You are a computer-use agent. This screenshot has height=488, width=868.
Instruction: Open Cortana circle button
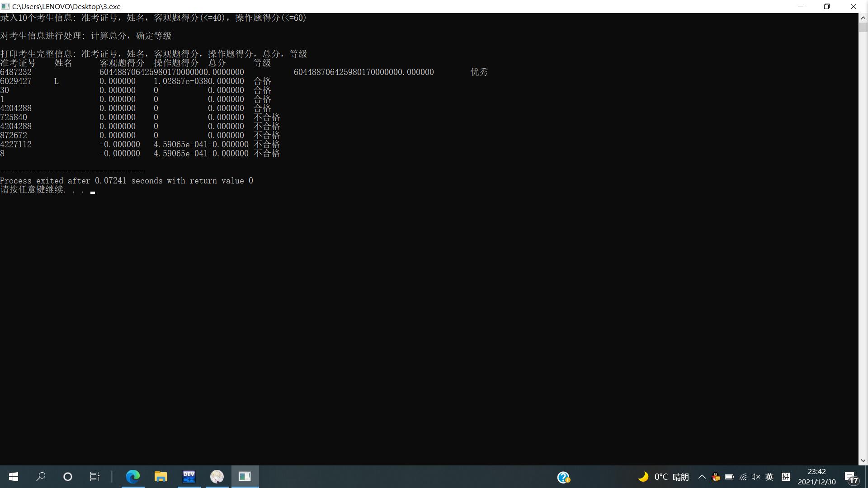pyautogui.click(x=68, y=477)
